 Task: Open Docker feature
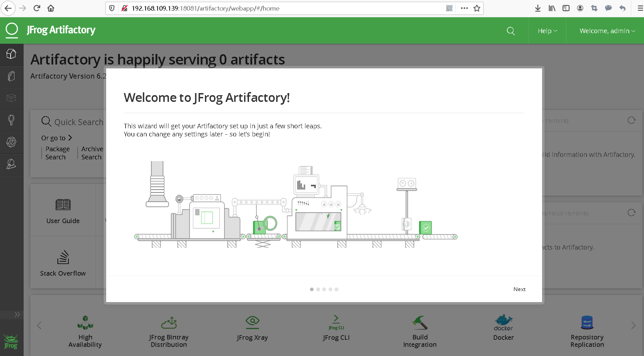(503, 328)
